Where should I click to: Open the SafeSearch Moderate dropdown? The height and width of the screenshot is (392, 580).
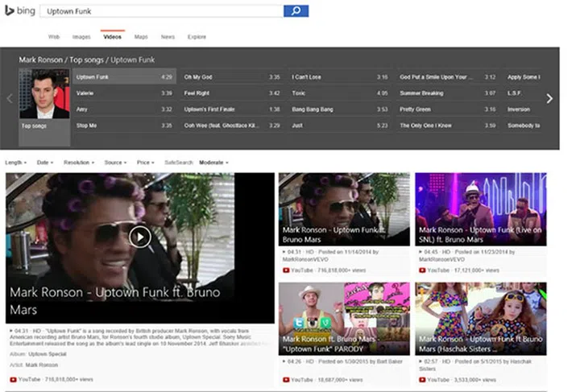pos(213,163)
